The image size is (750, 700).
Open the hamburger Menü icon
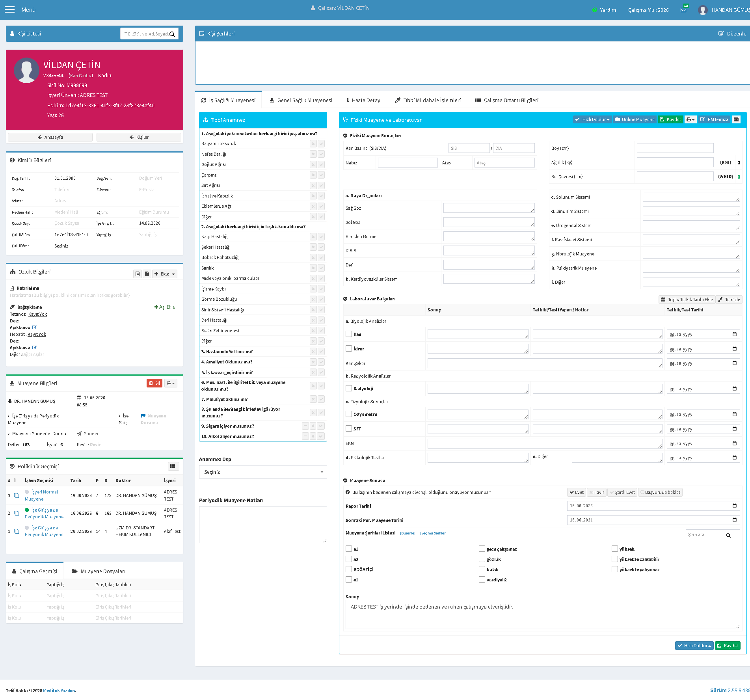point(9,9)
